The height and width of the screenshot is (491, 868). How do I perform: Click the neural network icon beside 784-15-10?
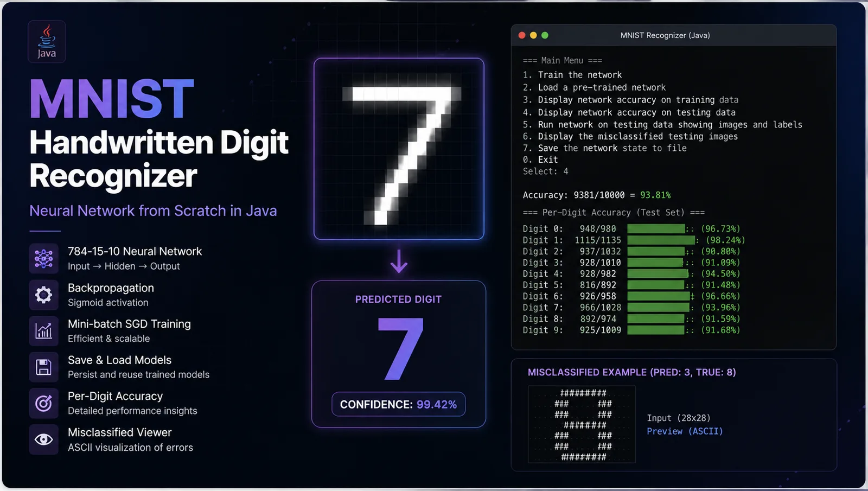(43, 259)
